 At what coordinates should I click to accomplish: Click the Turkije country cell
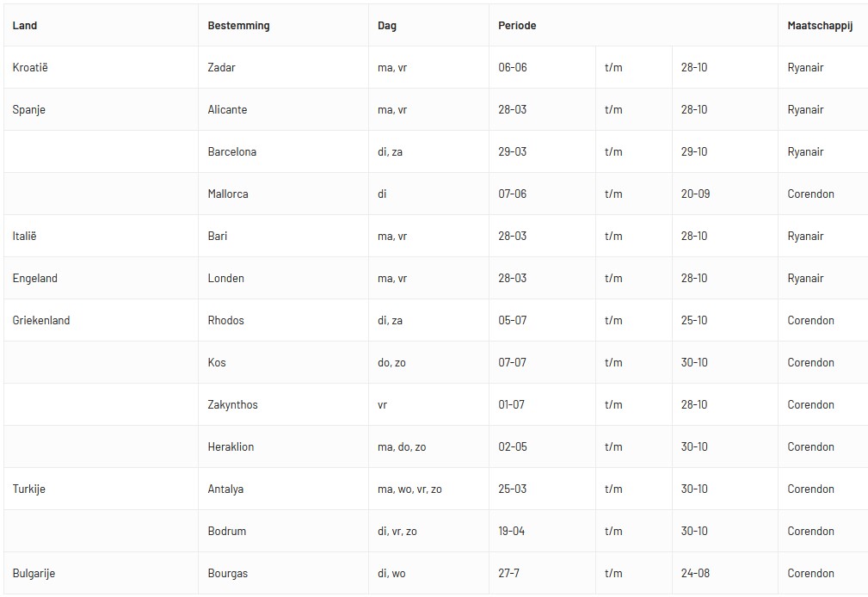(x=101, y=489)
